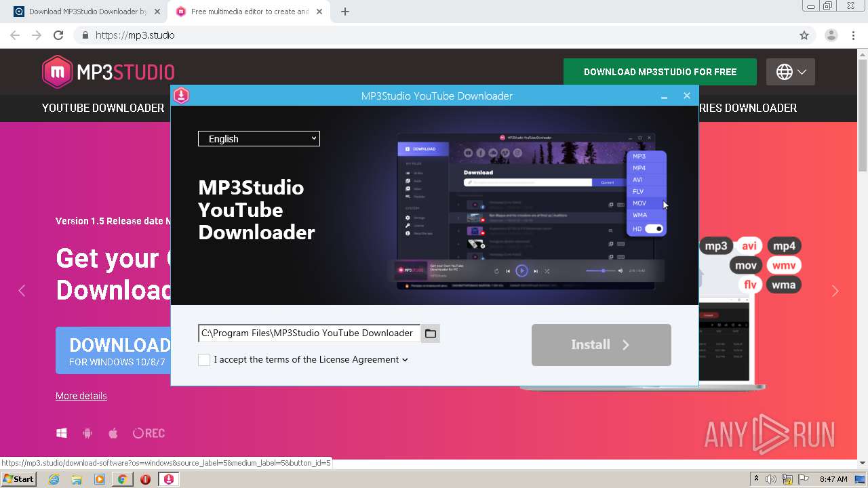868x488 pixels.
Task: Accept the License Agreement terms checkbox
Action: coord(204,360)
